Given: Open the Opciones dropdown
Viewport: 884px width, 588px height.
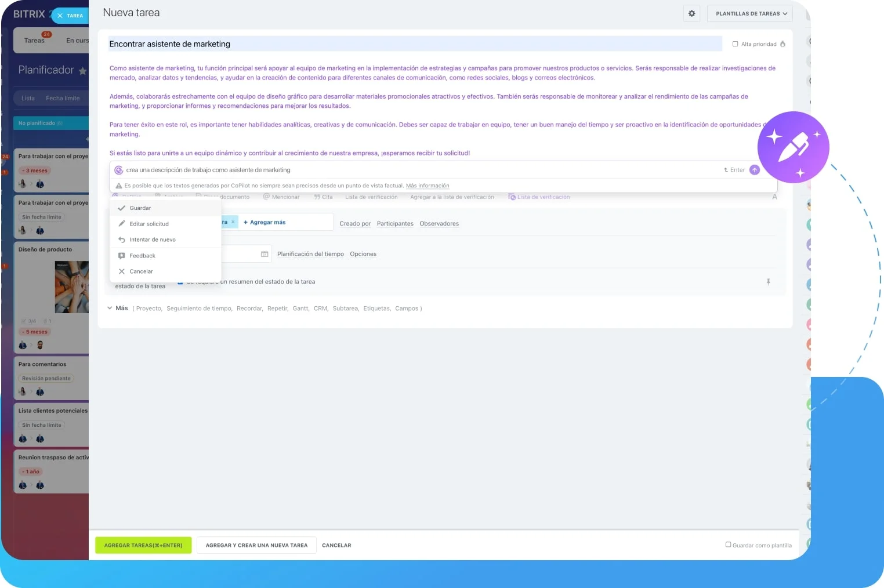Looking at the screenshot, I should (363, 253).
